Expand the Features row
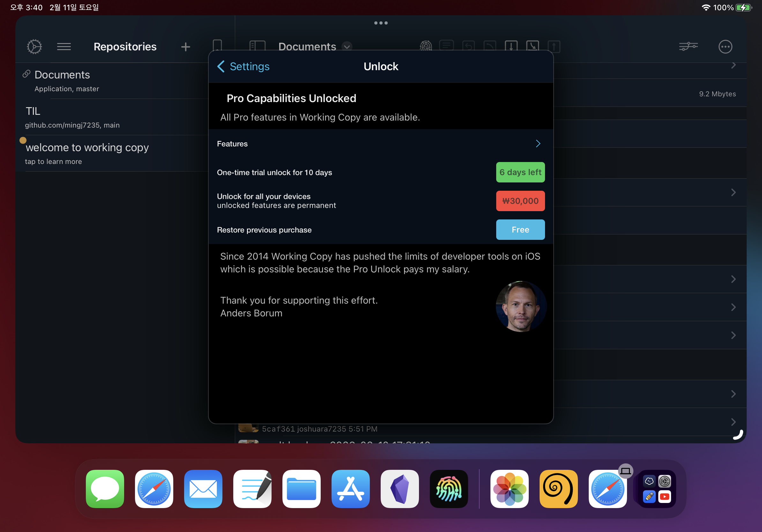This screenshot has width=762, height=532. [381, 144]
